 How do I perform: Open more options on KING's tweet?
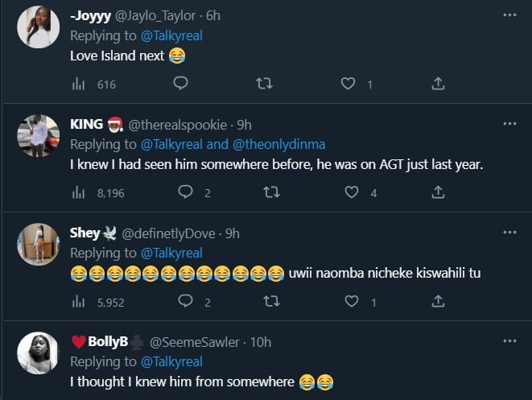(509, 123)
